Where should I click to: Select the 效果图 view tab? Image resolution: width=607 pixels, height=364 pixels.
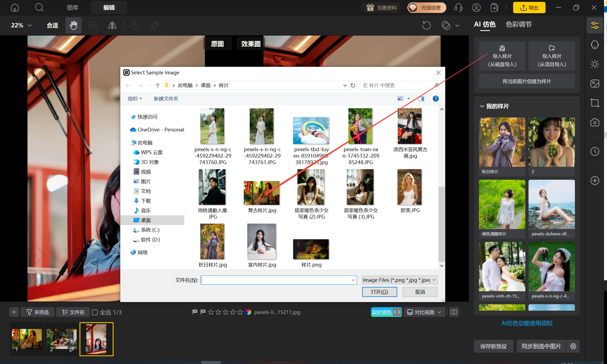click(x=251, y=44)
